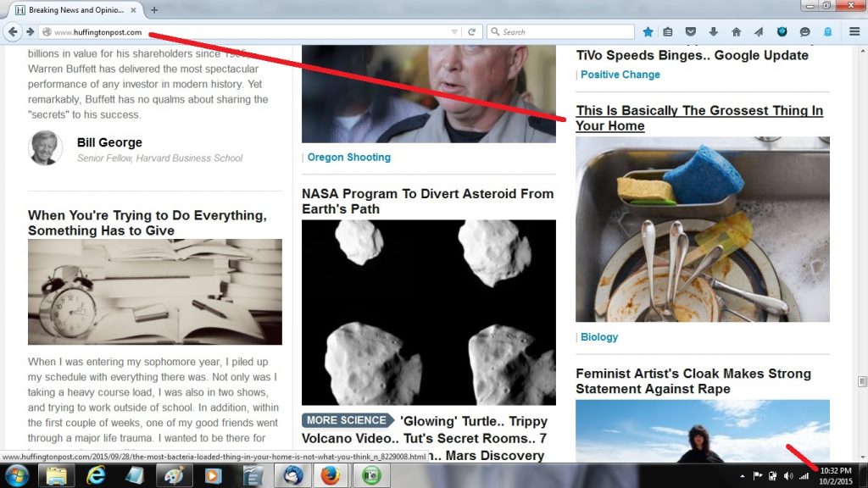Open the network signal icon in the tray

[x=804, y=476]
